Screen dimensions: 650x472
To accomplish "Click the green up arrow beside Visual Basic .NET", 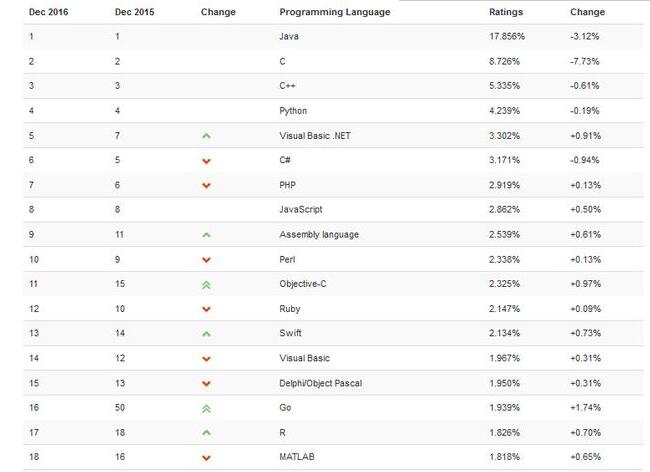I will (206, 136).
